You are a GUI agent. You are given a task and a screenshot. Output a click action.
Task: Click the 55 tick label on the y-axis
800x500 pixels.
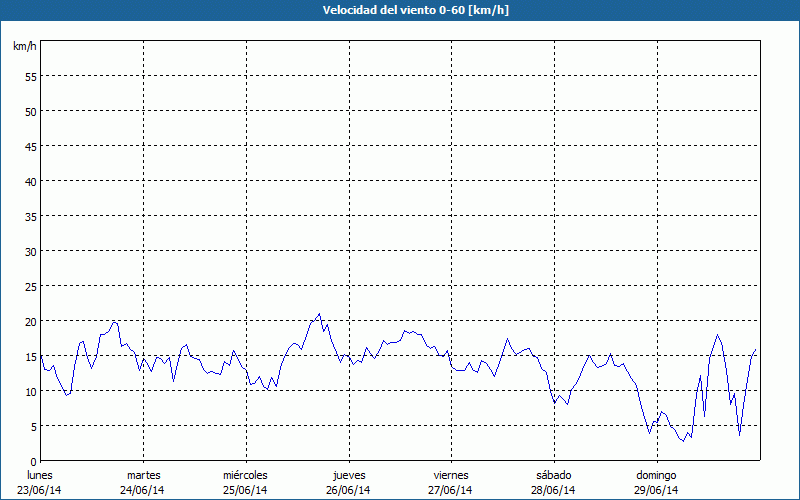(x=30, y=76)
